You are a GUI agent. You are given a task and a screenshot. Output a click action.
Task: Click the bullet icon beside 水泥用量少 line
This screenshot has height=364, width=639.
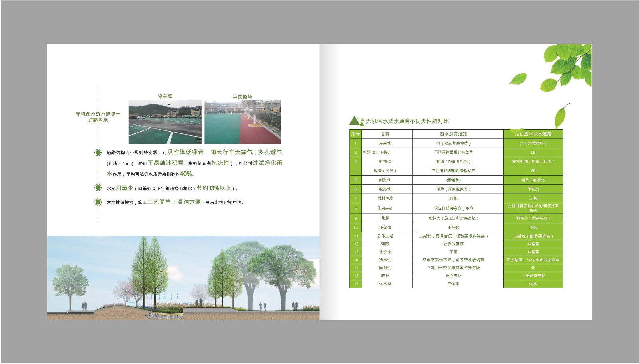click(98, 188)
